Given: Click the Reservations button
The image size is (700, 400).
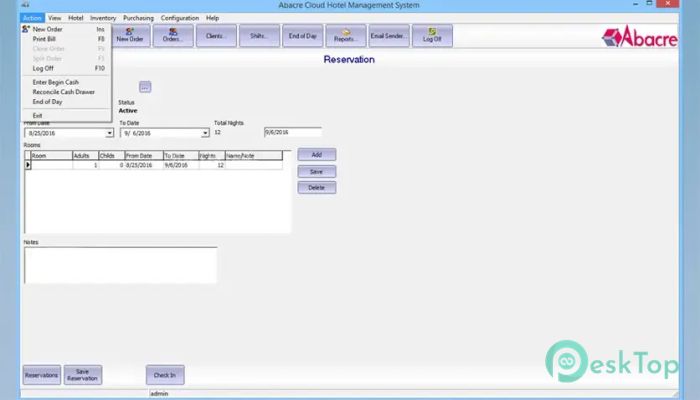Looking at the screenshot, I should pyautogui.click(x=42, y=375).
